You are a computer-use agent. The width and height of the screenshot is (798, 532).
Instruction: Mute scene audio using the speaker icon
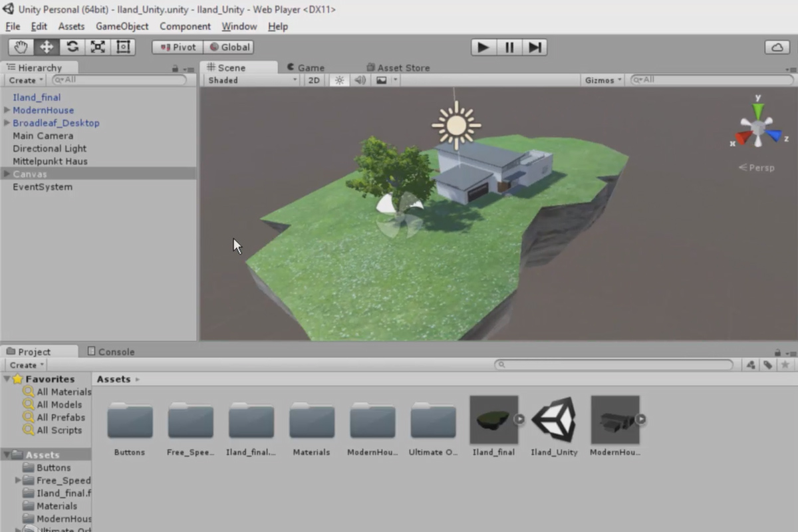(359, 80)
